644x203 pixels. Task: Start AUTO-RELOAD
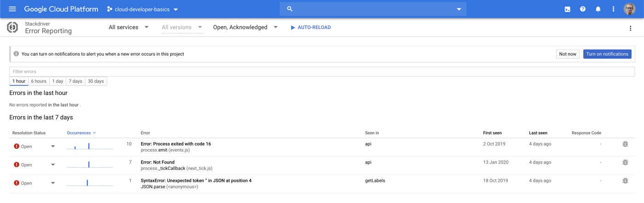coord(310,28)
